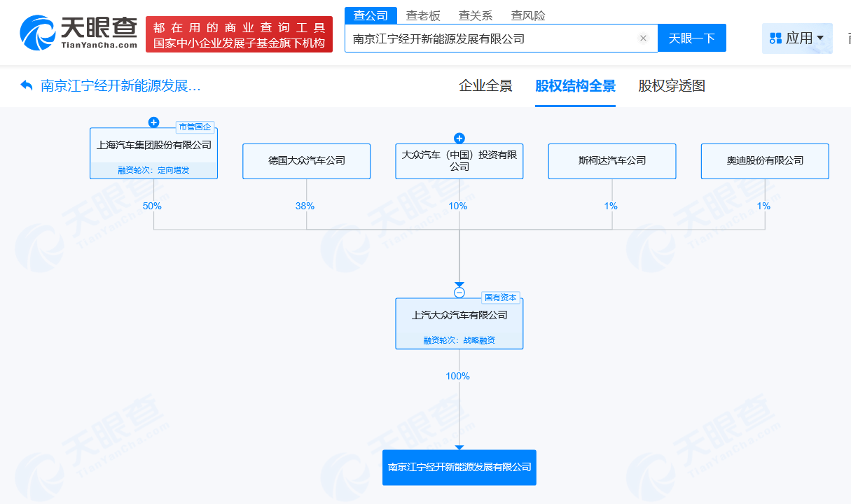Click the 应用 grid icon
This screenshot has height=504, width=851.
[x=775, y=38]
